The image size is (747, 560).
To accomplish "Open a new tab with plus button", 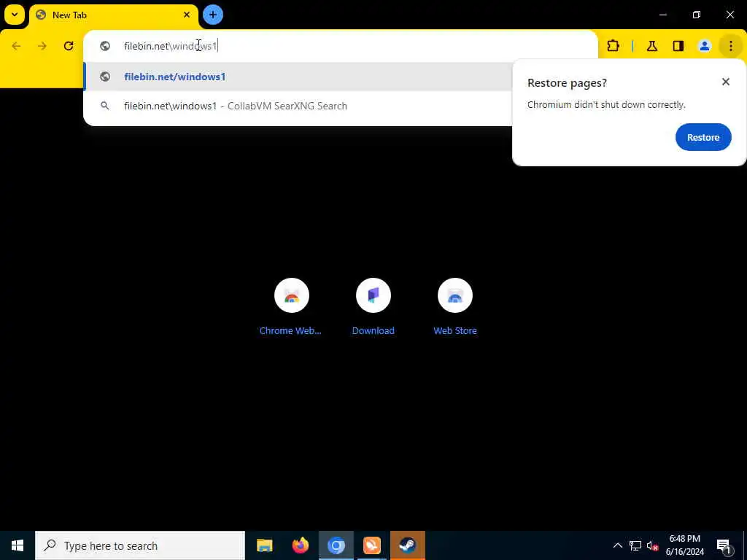I will pos(213,15).
